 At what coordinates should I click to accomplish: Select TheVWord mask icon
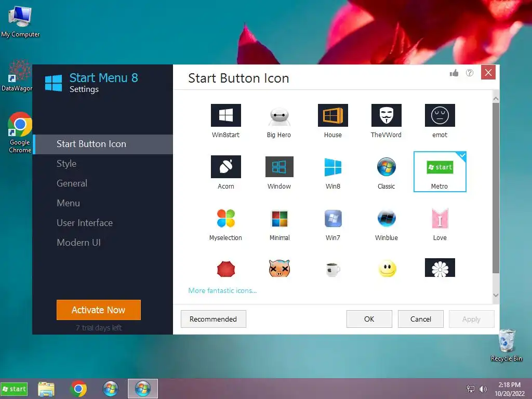pos(386,121)
